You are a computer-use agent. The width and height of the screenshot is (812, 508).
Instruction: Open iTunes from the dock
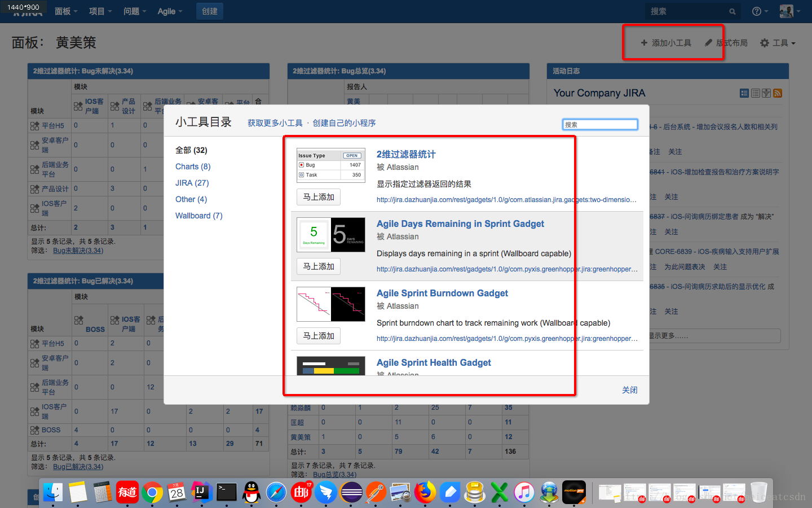[x=524, y=493]
